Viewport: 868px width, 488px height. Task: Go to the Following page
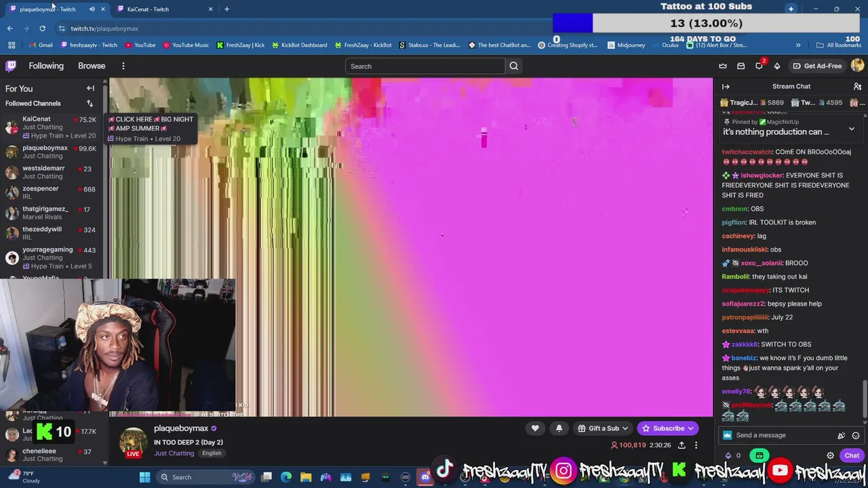tap(46, 66)
